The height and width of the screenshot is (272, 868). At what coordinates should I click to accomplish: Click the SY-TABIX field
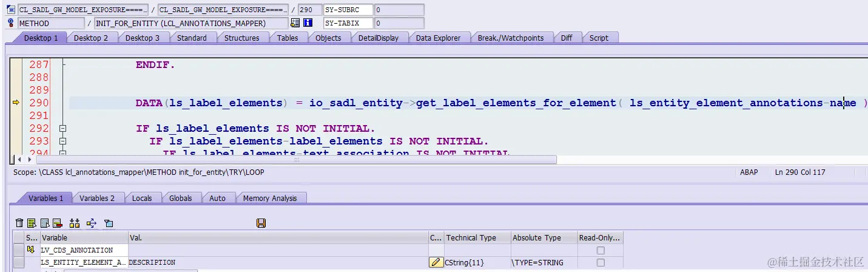348,23
